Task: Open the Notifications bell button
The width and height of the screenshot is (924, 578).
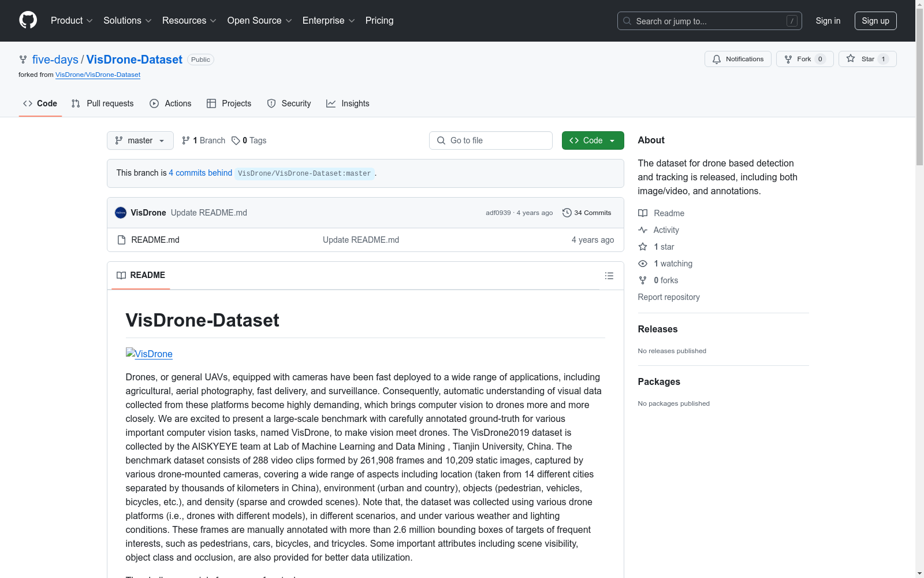Action: (738, 59)
